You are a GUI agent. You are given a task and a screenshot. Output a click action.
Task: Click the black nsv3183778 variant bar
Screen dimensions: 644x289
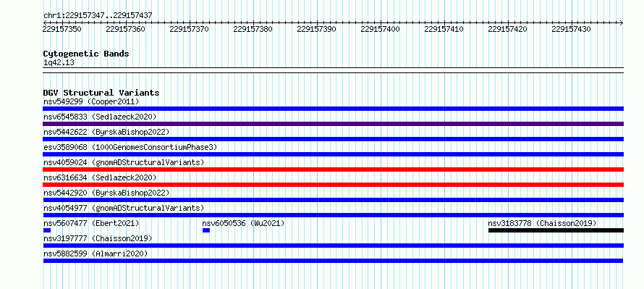click(x=556, y=230)
